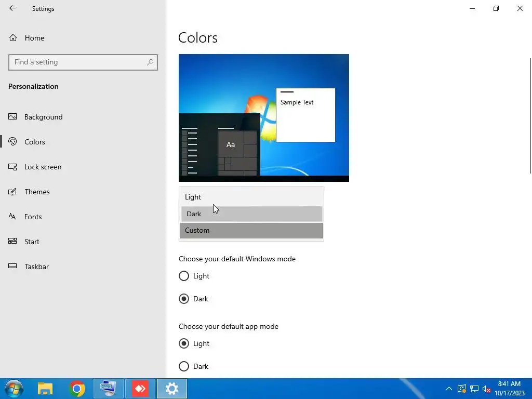Open the Taskbar settings icon
Viewport: 532px width, 399px height.
click(x=12, y=267)
